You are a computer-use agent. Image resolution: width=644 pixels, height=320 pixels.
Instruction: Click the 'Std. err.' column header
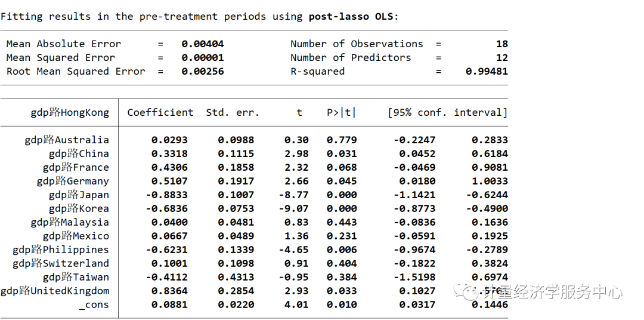coord(233,113)
